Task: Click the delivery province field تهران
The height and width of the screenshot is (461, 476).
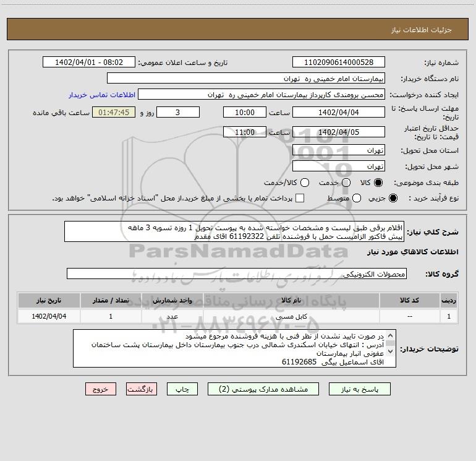Action: [x=339, y=150]
